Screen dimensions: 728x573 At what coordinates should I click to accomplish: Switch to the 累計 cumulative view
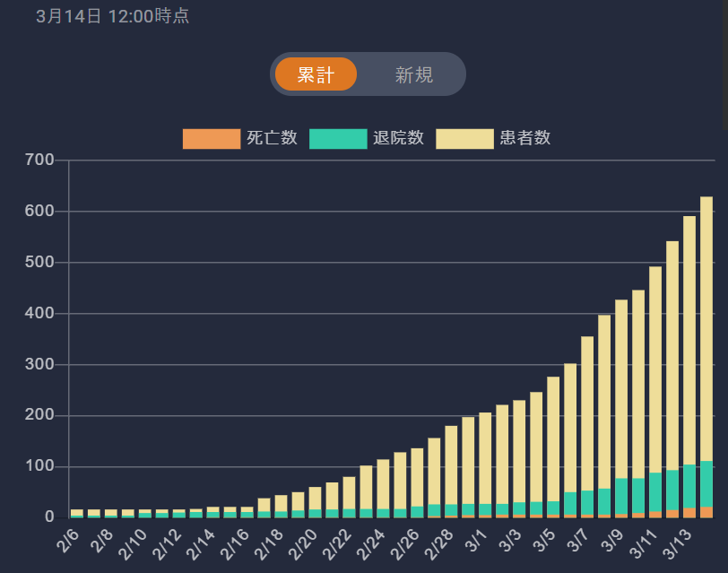316,74
